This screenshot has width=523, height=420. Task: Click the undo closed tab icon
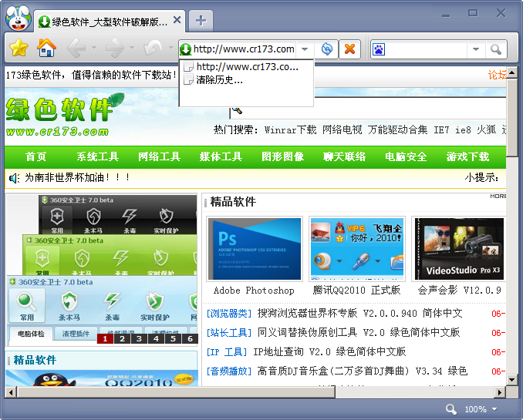pos(153,48)
